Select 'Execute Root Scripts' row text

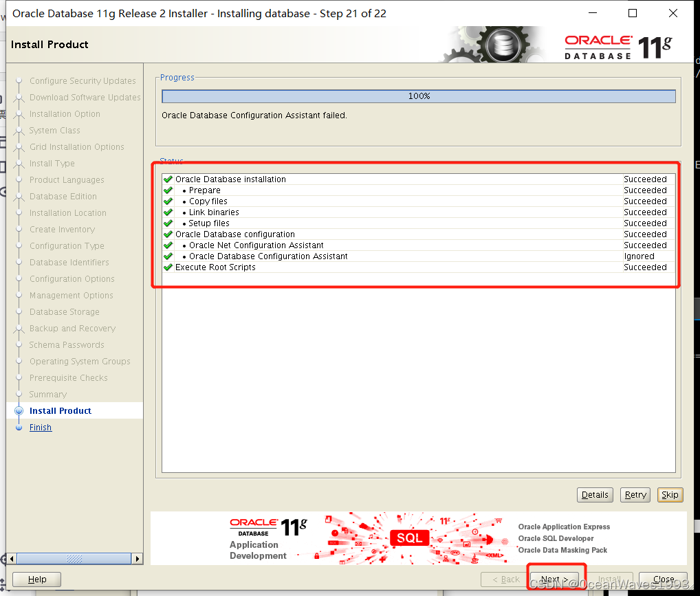[215, 267]
